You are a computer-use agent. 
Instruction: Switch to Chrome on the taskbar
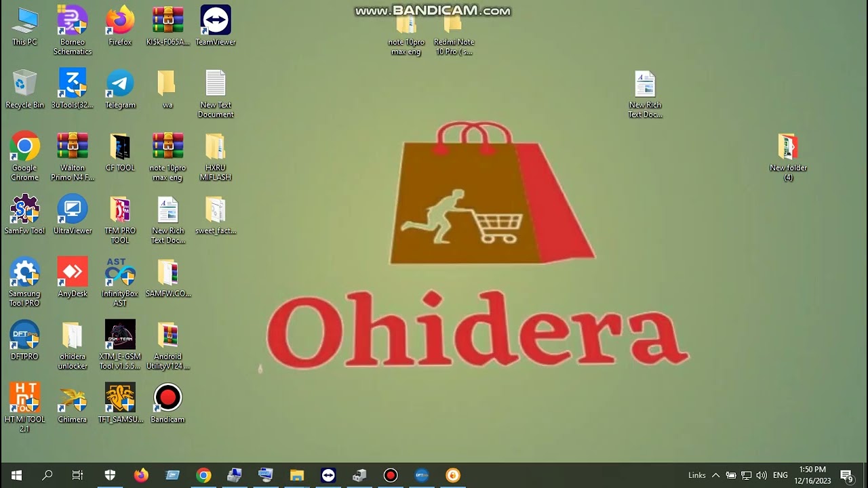[203, 475]
